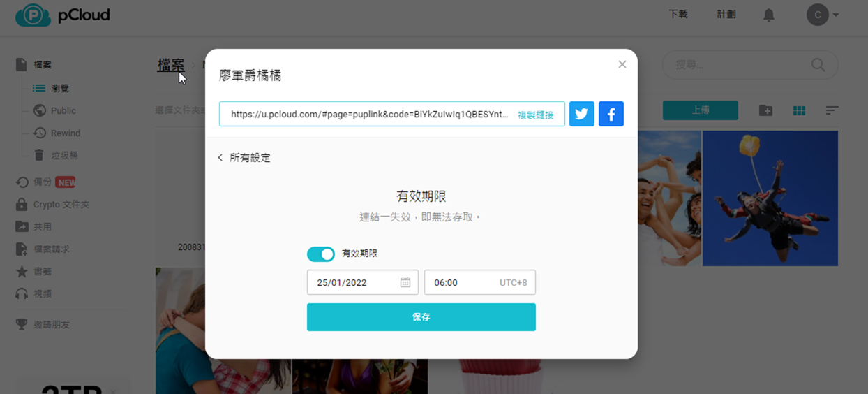Click the search magnifier icon
Image resolution: width=868 pixels, height=394 pixels.
point(818,65)
